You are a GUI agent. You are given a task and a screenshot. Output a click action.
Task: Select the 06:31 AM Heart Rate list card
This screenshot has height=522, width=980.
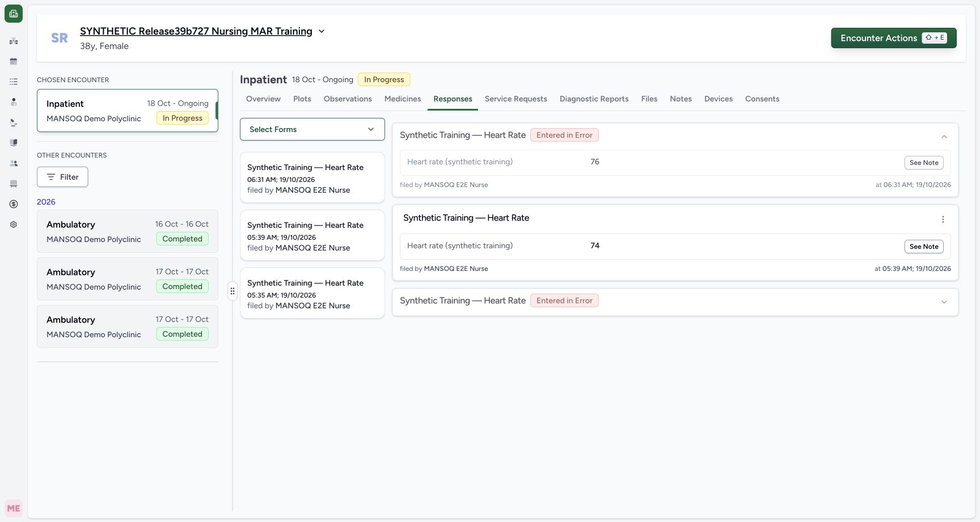click(x=312, y=177)
